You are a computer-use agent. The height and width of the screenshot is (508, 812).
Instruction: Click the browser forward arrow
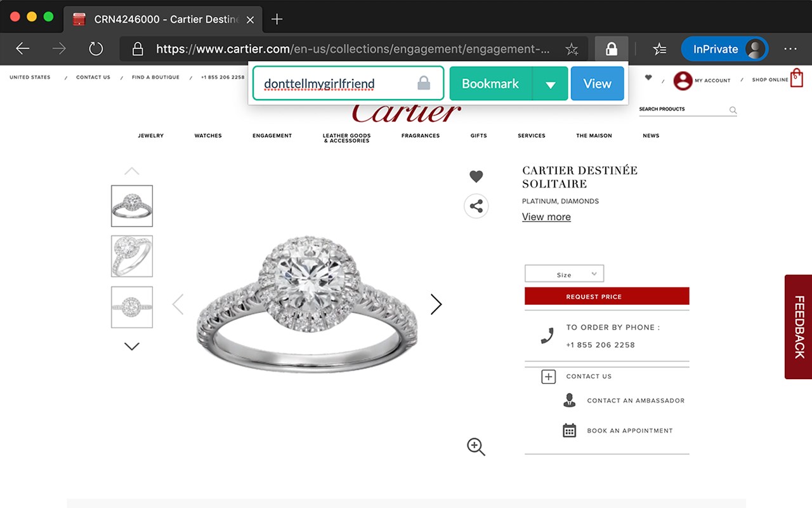pos(59,49)
